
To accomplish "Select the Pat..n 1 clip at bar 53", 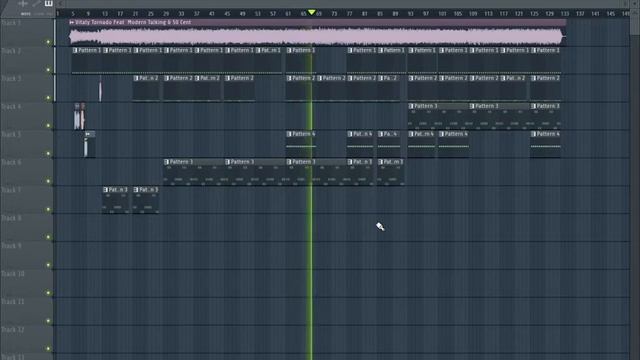I will click(x=269, y=60).
